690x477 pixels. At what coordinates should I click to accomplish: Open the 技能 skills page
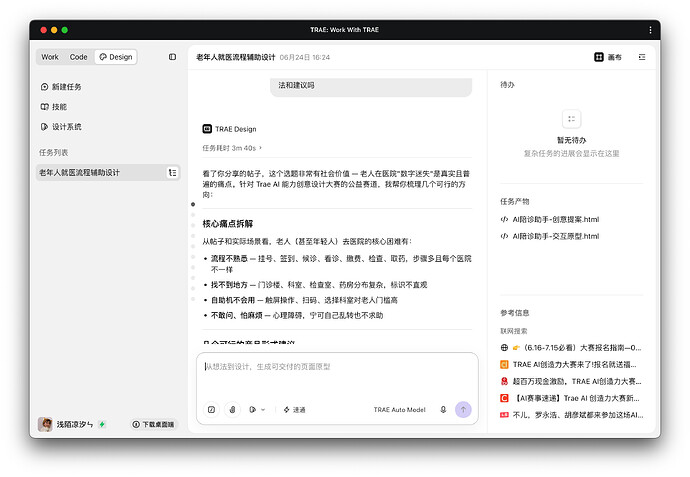pyautogui.click(x=54, y=106)
